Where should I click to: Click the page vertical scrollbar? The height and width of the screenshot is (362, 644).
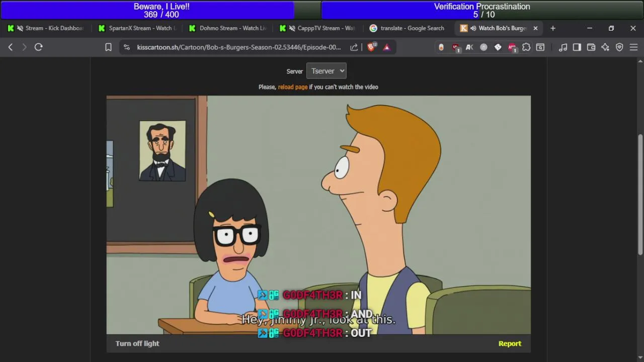(640, 194)
